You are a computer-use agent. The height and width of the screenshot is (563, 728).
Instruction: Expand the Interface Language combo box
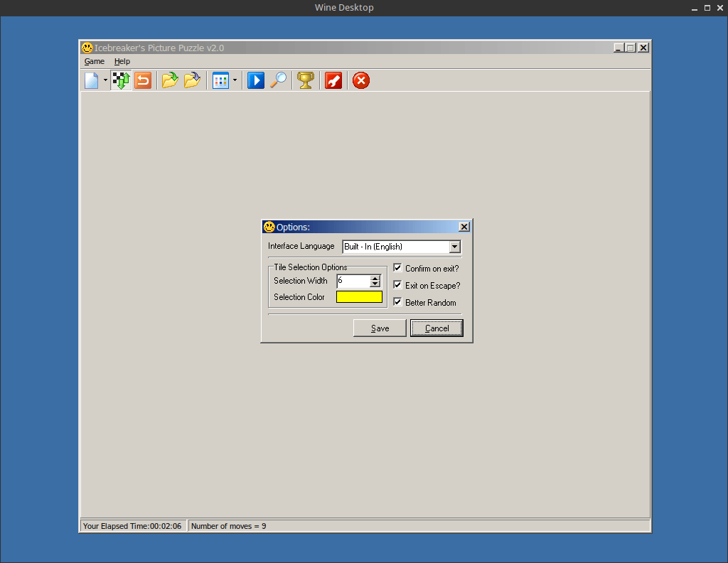coord(455,247)
